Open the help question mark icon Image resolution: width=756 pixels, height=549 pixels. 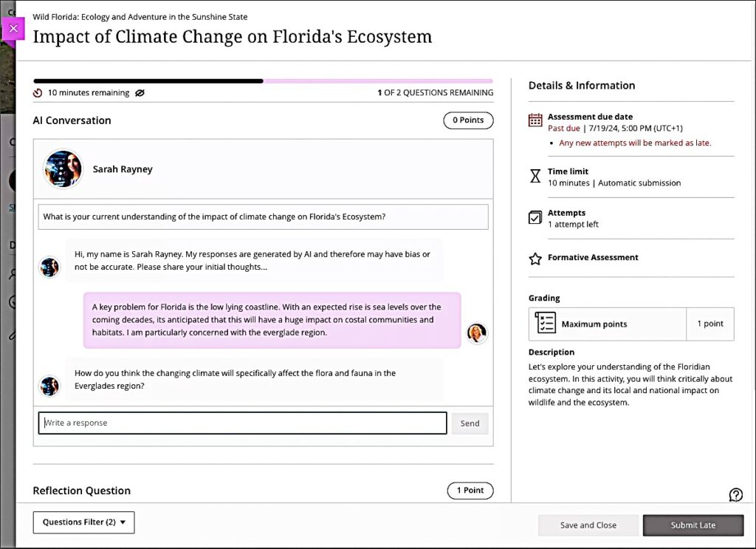(x=735, y=494)
